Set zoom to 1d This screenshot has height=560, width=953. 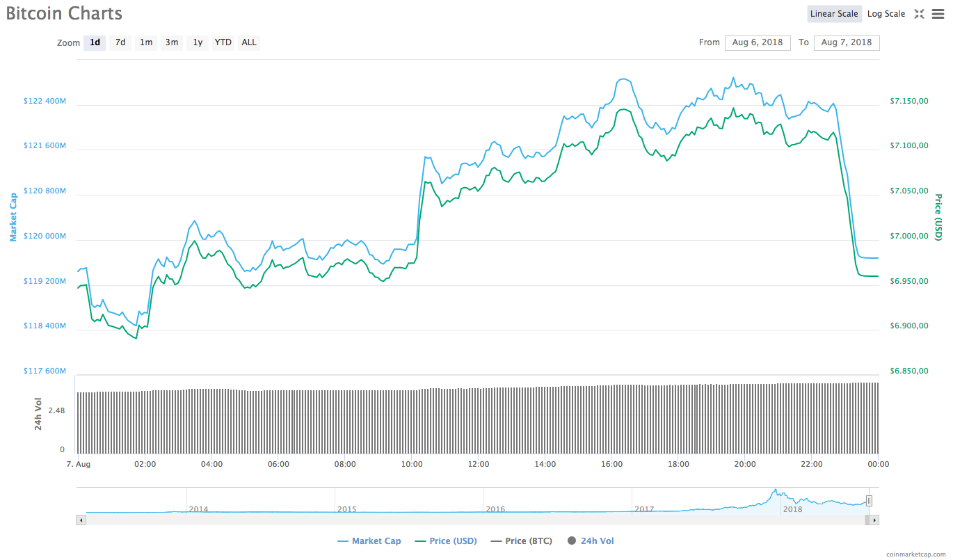[x=95, y=42]
